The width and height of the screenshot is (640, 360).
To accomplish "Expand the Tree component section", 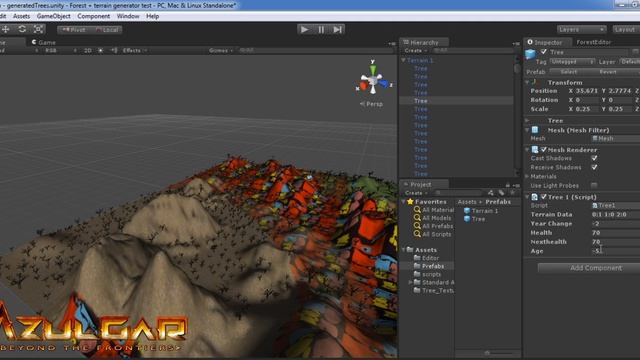I will tap(527, 120).
